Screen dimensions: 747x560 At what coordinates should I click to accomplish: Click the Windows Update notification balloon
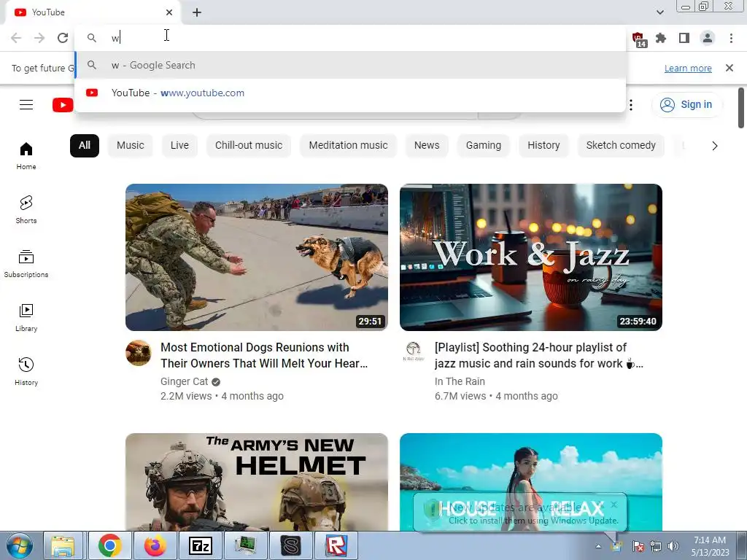(x=519, y=513)
